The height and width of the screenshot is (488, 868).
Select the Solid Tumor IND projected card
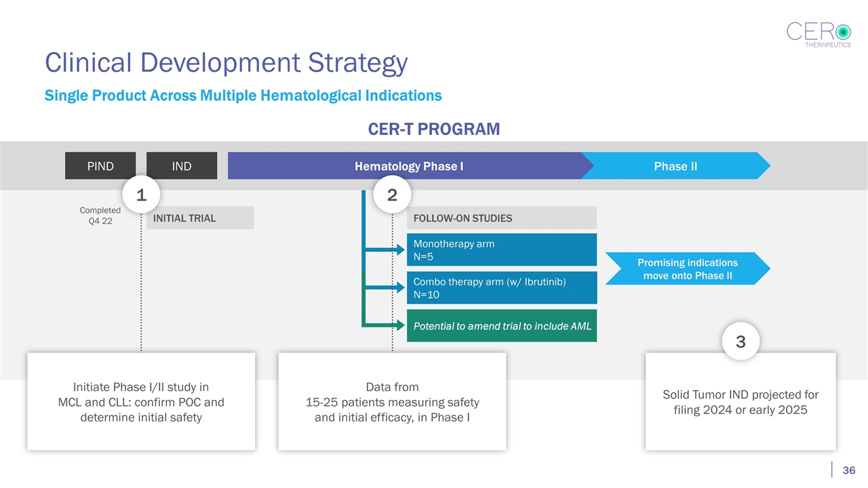coord(740,403)
